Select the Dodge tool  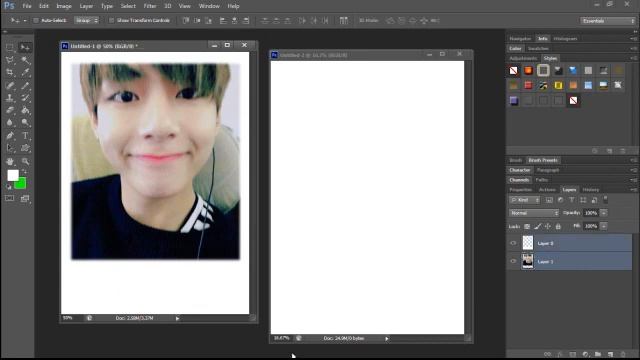tap(25, 123)
